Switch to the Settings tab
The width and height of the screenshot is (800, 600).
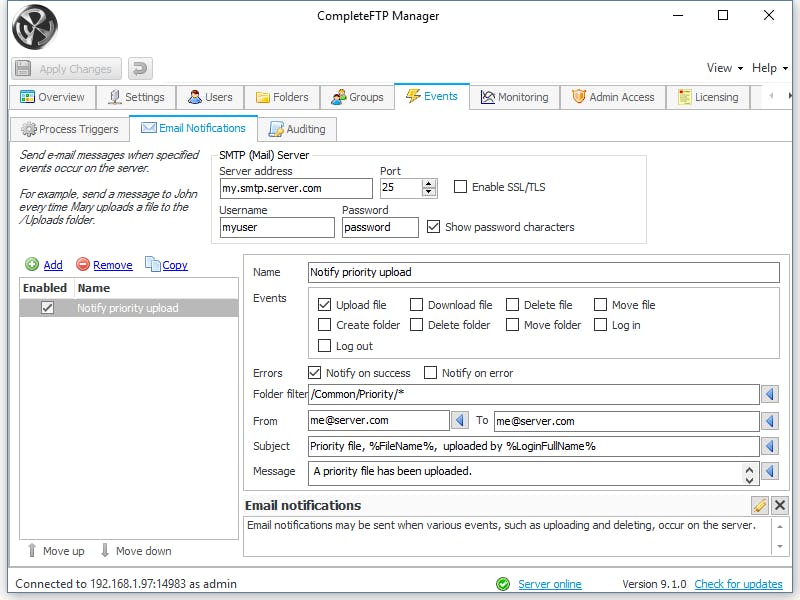coord(136,97)
